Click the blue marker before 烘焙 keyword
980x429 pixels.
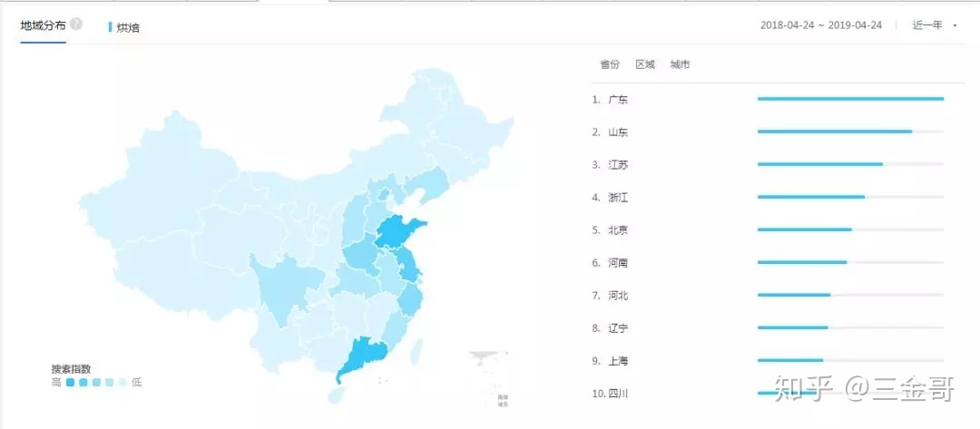point(110,27)
